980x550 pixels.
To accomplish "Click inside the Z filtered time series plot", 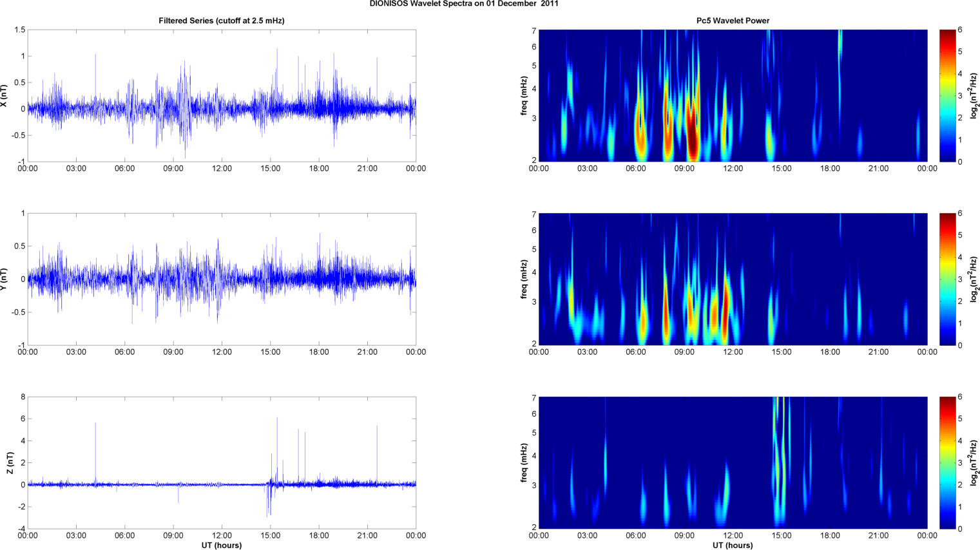I will (x=222, y=463).
